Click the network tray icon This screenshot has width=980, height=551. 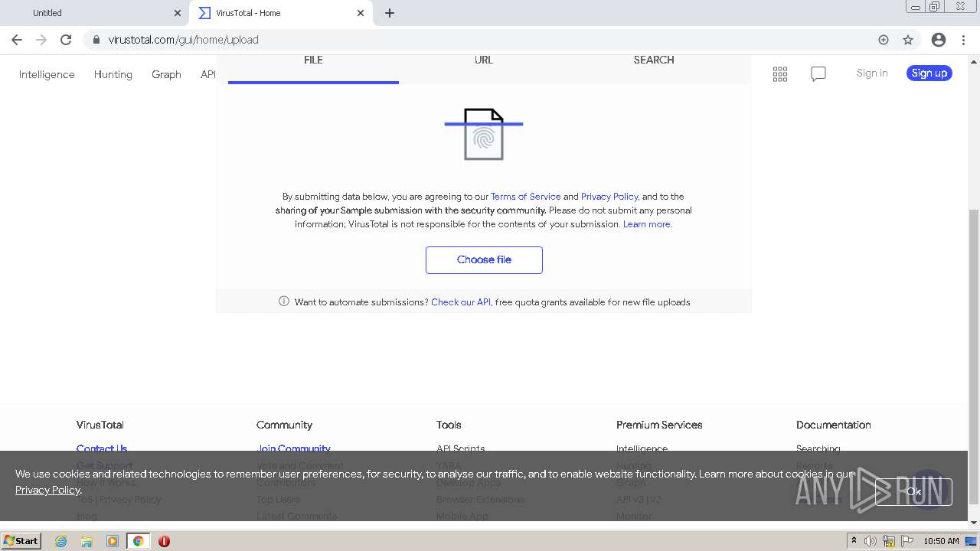pyautogui.click(x=889, y=541)
